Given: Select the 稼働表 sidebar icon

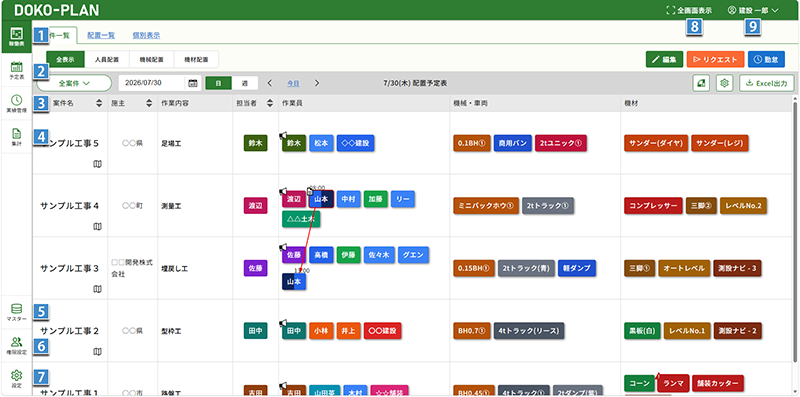Looking at the screenshot, I should (x=16, y=37).
